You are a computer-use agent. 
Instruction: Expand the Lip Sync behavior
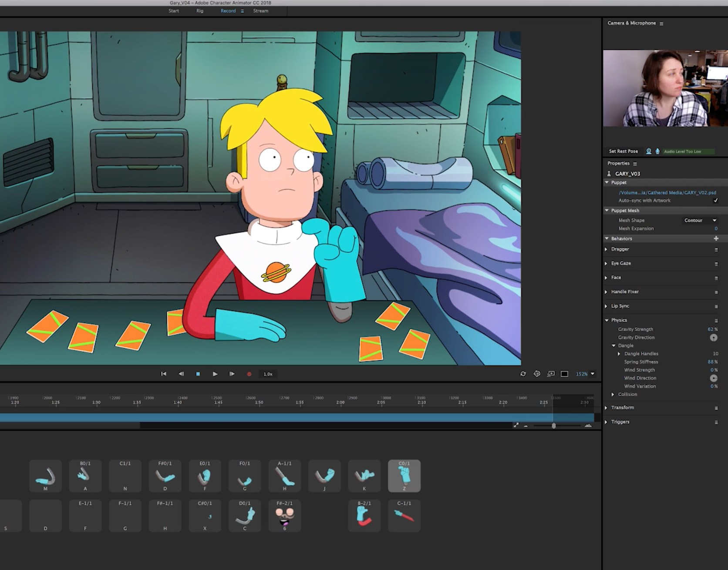(606, 306)
